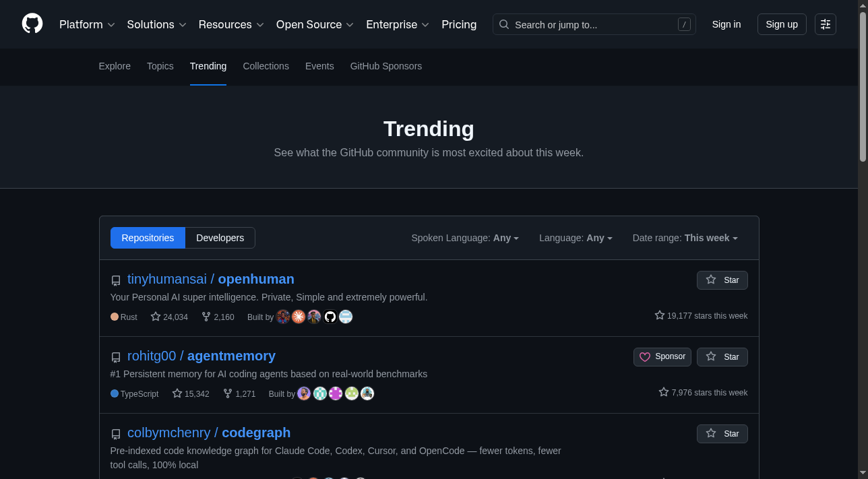Open the Pricing page link
The width and height of the screenshot is (868, 479).
(x=459, y=24)
